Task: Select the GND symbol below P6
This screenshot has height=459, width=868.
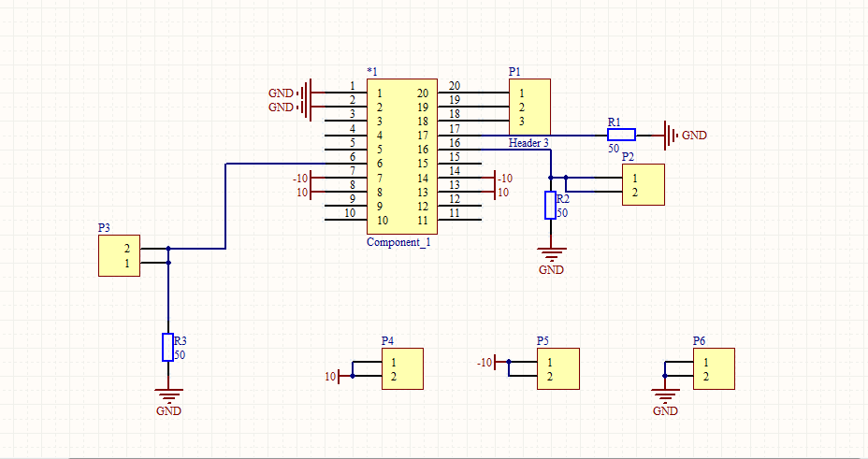Action: click(665, 402)
